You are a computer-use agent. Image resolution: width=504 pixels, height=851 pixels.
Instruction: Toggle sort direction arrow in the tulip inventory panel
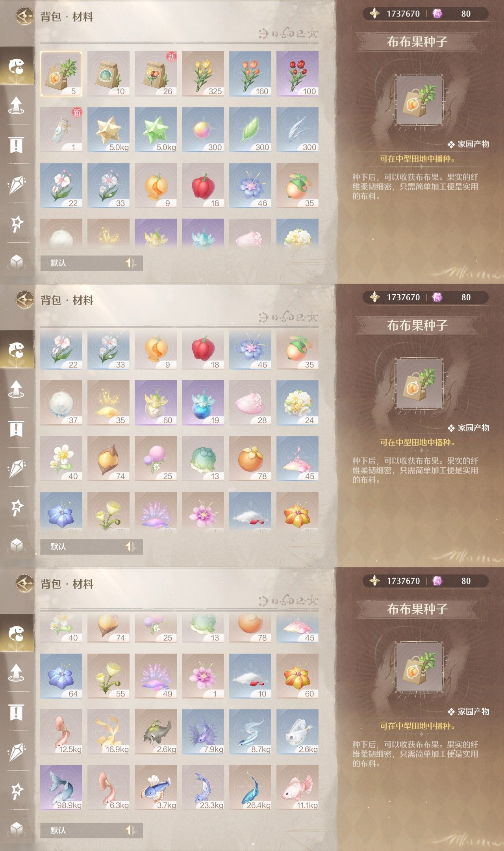(131, 263)
